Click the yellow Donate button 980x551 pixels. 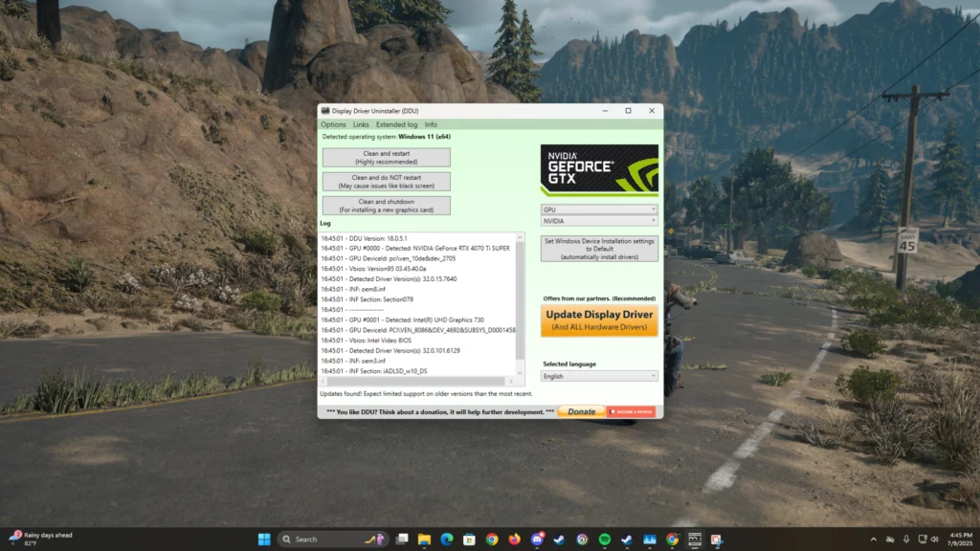click(581, 412)
